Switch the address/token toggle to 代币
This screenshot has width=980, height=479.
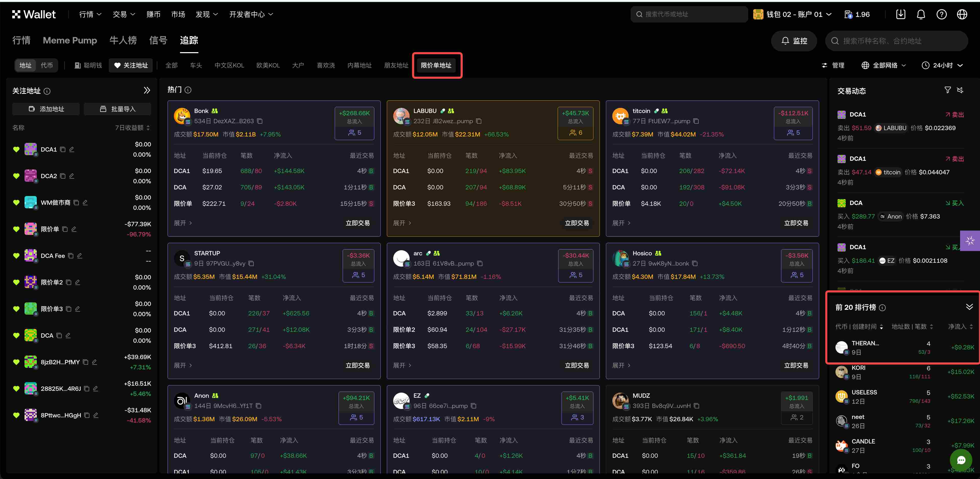pos(47,65)
